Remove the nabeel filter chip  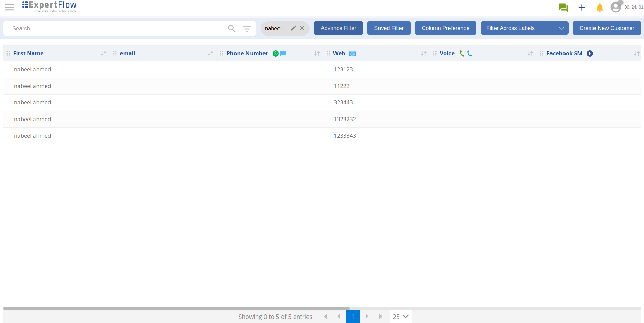coord(302,28)
